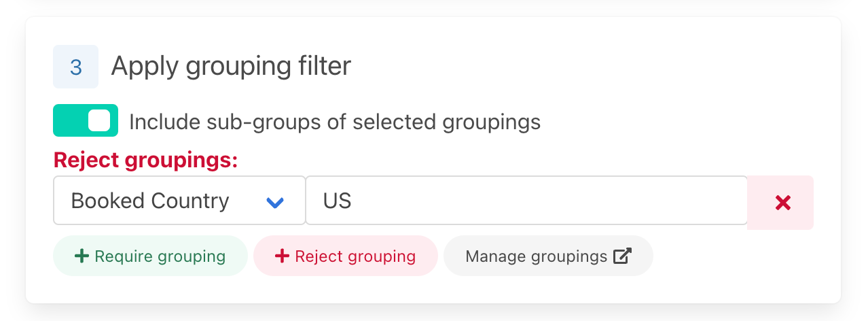Click the 'Include sub-groups of selected groupings' label
868x321 pixels.
tap(334, 122)
